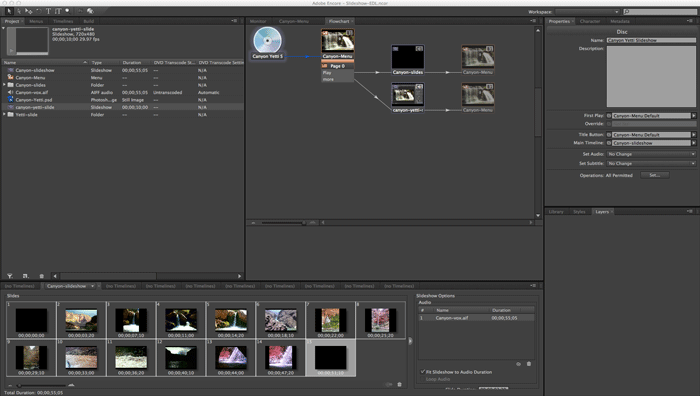The width and height of the screenshot is (700, 396).
Task: Adjust the flowchart zoom slider
Action: click(x=304, y=222)
